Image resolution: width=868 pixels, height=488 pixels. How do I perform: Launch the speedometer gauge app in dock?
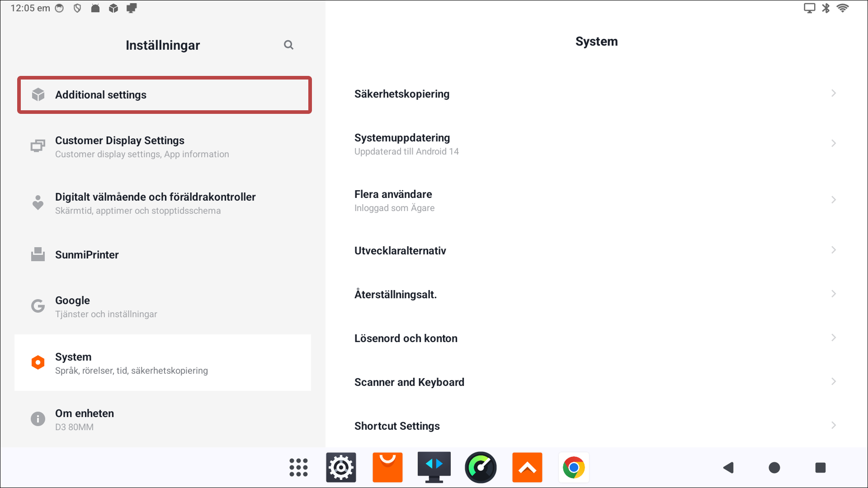click(x=481, y=468)
